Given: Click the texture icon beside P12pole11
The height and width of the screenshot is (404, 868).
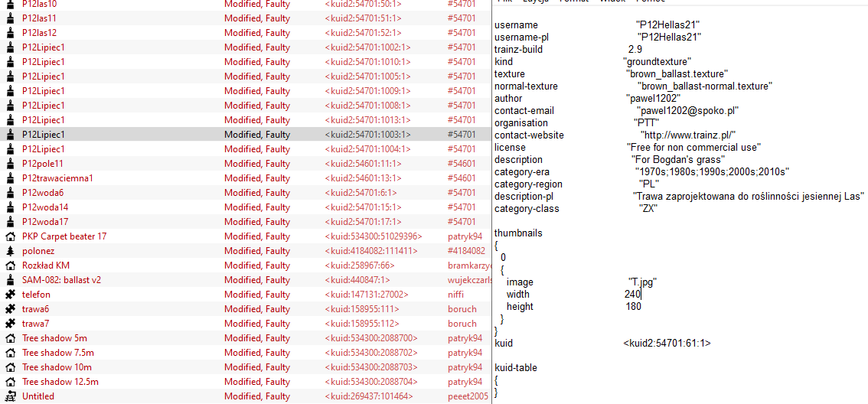Looking at the screenshot, I should pyautogui.click(x=10, y=164).
